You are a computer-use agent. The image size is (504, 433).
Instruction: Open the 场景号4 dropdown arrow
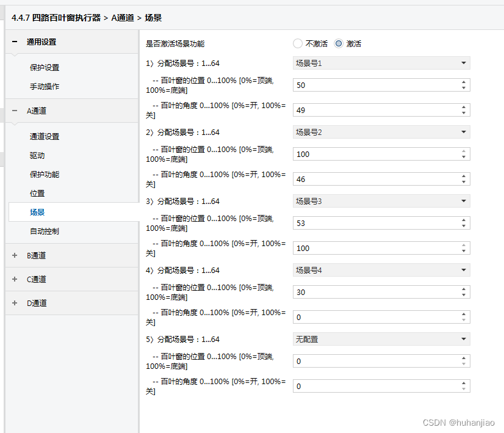(x=464, y=270)
